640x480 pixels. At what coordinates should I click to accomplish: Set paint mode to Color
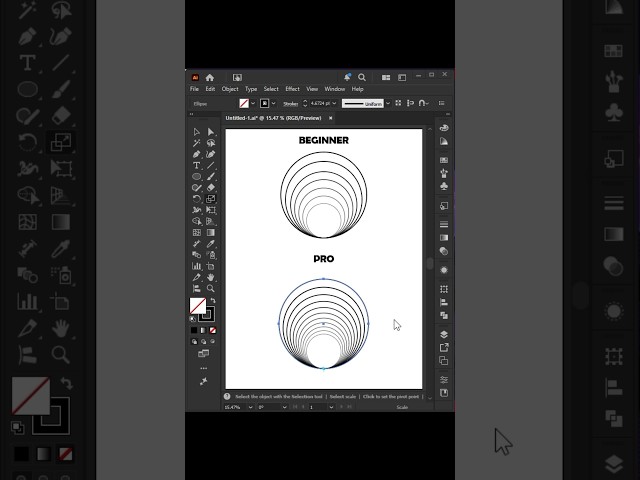[x=194, y=330]
